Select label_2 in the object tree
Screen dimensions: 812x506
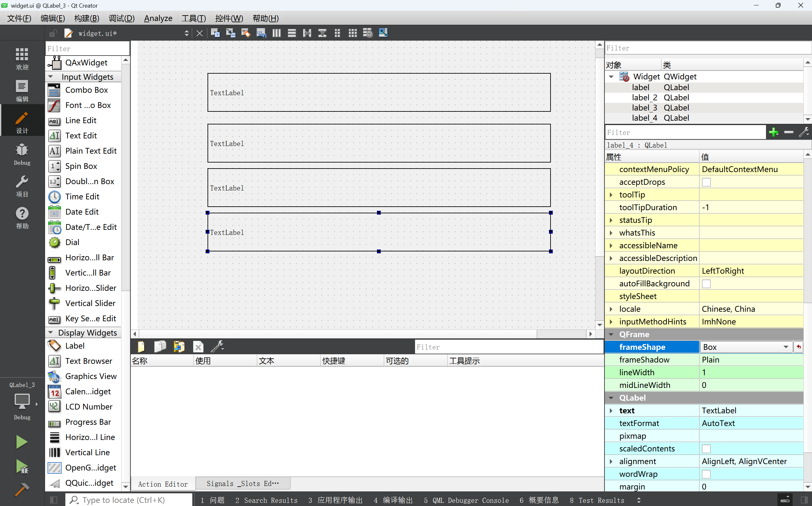click(x=644, y=97)
